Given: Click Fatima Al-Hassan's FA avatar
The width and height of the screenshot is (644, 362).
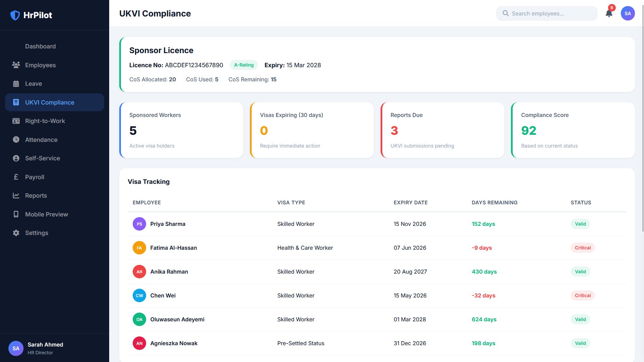Looking at the screenshot, I should pyautogui.click(x=139, y=248).
